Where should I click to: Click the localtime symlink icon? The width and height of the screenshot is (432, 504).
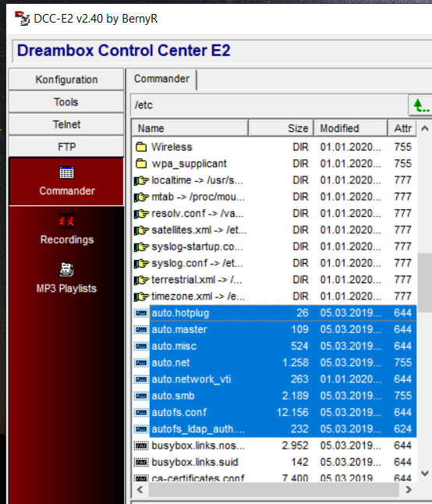[141, 180]
